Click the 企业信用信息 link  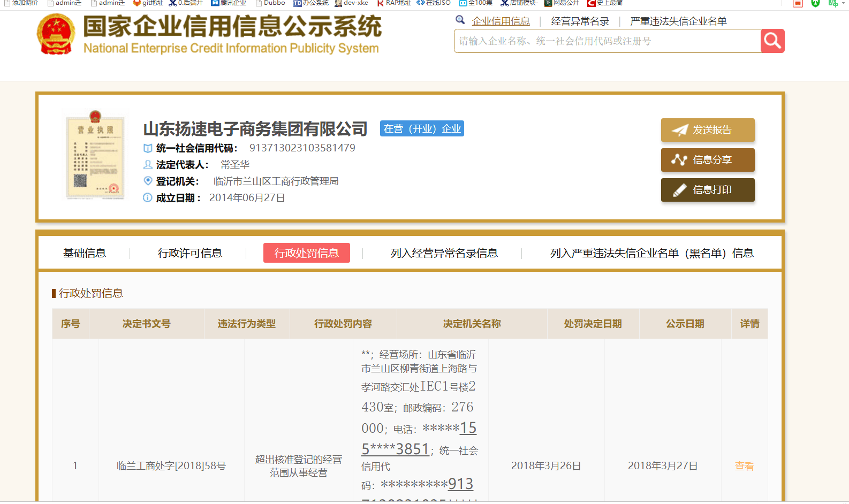pyautogui.click(x=501, y=21)
